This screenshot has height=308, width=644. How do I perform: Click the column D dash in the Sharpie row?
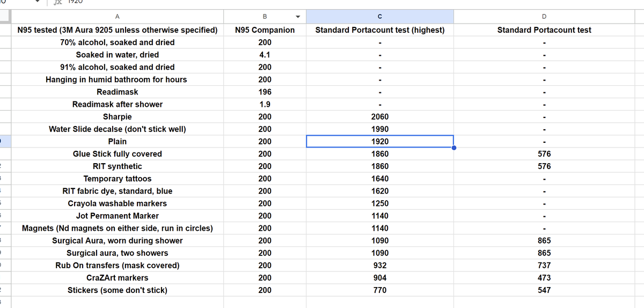(544, 116)
